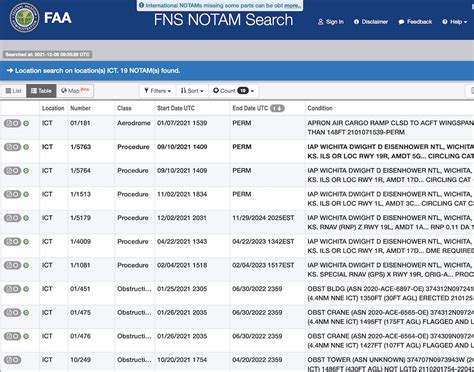Select NOTAM number 1/1513 cell

click(x=80, y=194)
